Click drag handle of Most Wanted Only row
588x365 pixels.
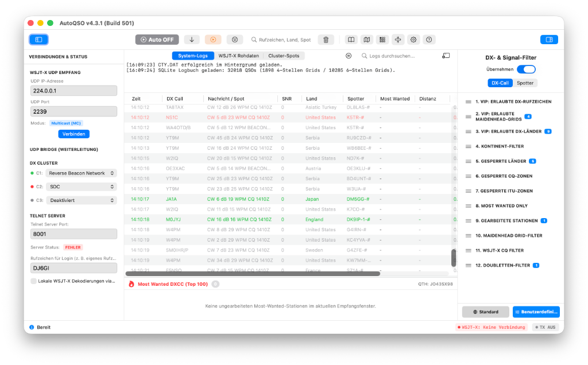click(x=469, y=205)
